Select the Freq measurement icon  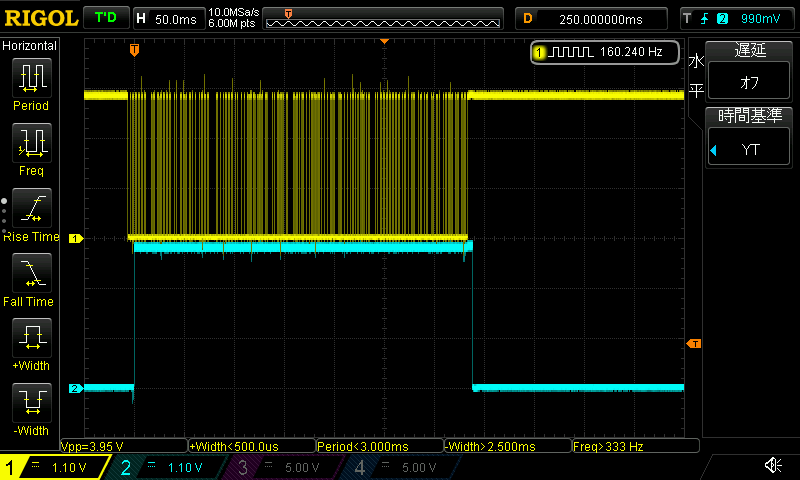[32, 143]
